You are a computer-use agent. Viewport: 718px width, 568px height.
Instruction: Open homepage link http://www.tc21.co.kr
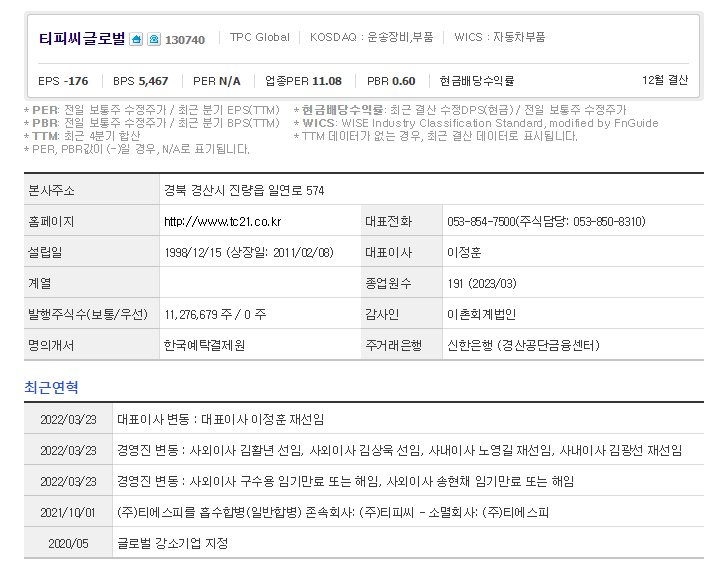[x=223, y=222]
